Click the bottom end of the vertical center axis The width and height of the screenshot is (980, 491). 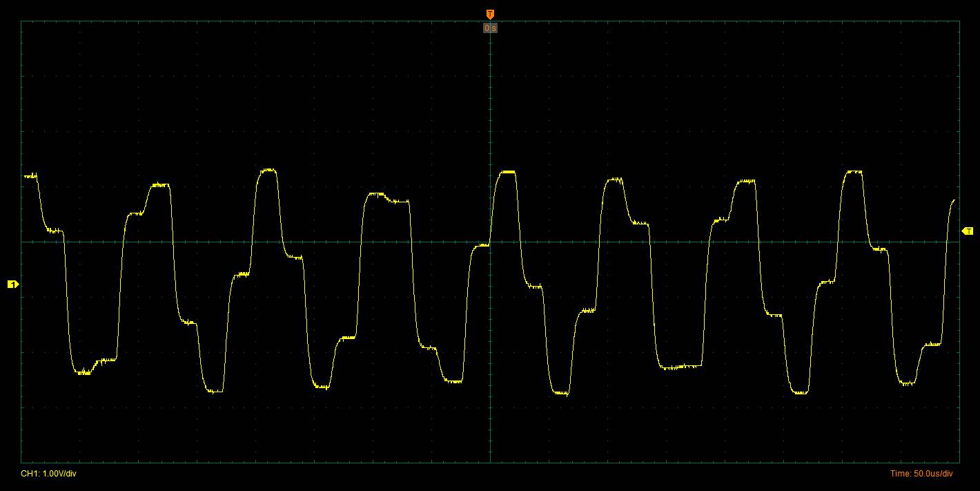(490, 462)
